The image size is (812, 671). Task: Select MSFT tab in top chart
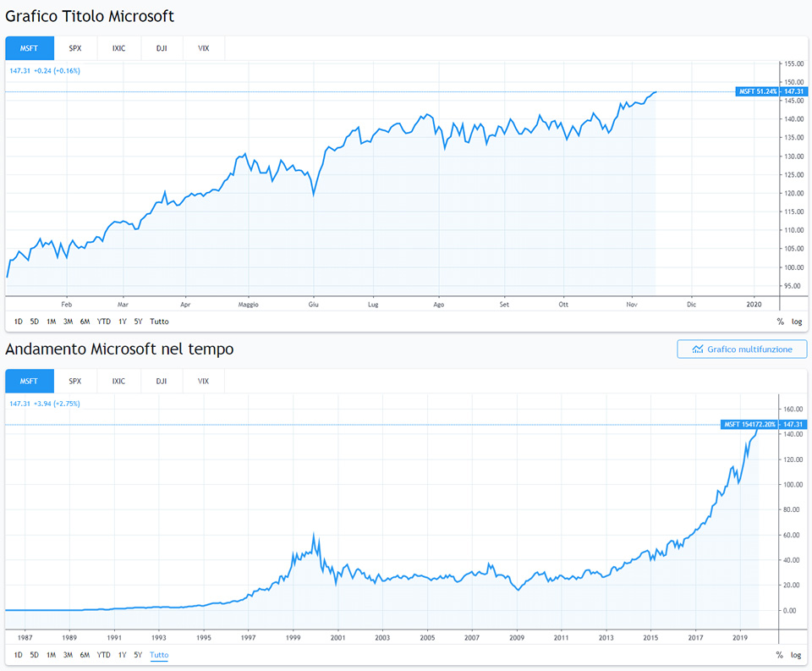tap(30, 48)
